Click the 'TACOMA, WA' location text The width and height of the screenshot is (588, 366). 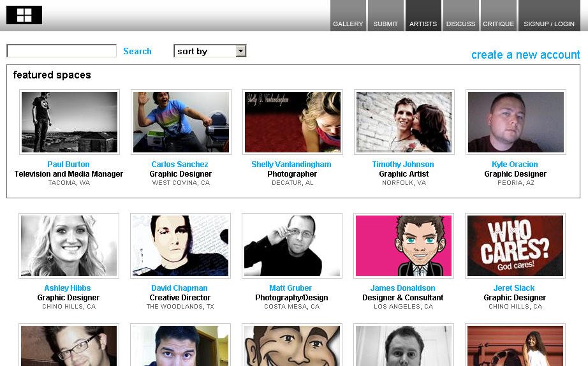pyautogui.click(x=69, y=183)
